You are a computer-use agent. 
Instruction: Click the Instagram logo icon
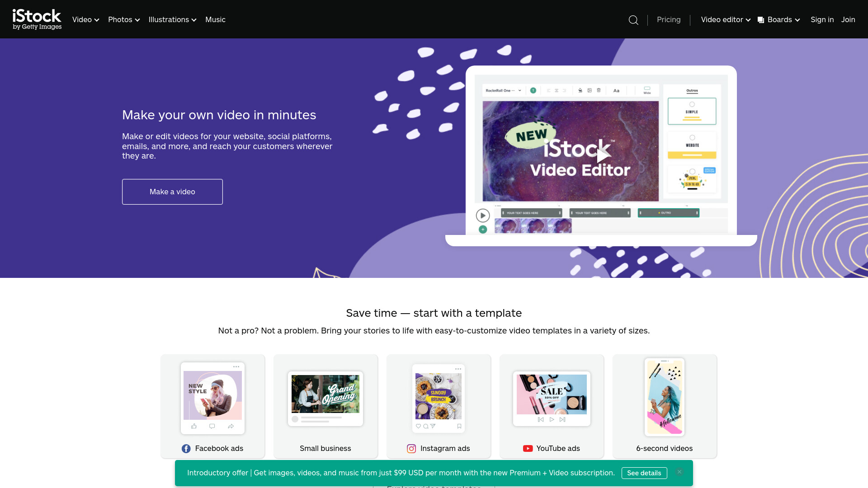pos(411,449)
